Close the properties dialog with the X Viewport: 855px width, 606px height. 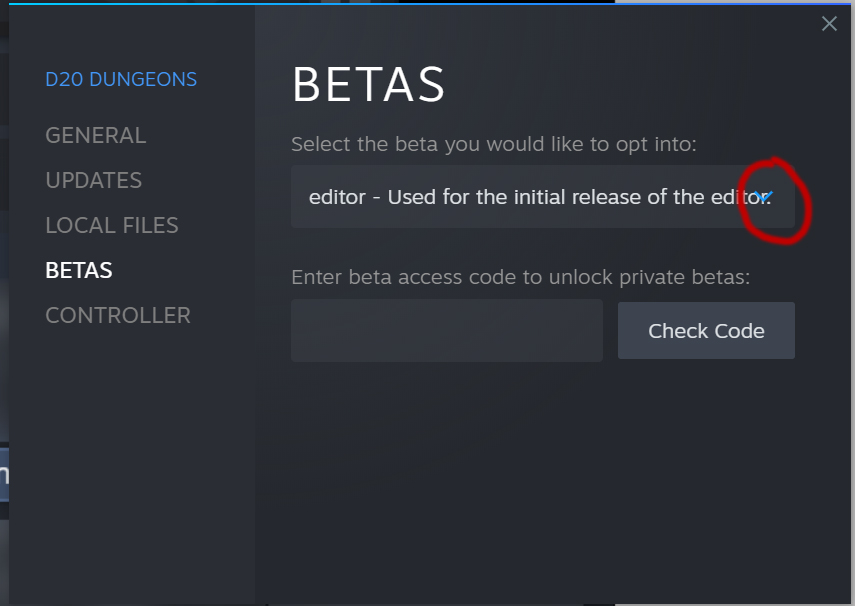point(829,23)
